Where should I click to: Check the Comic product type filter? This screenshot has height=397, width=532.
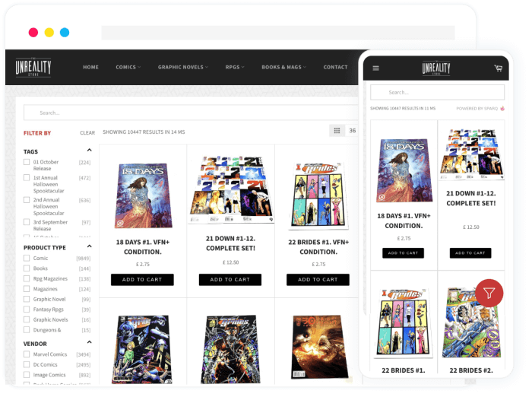(27, 259)
